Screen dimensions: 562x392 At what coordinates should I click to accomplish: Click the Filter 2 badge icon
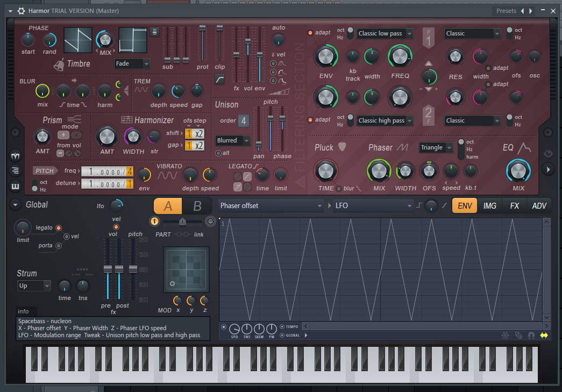click(429, 116)
